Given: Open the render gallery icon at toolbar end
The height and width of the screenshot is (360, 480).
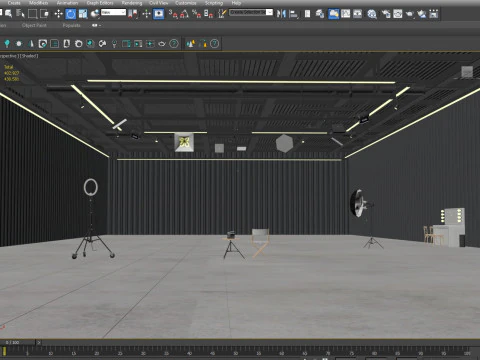Looking at the screenshot, I should (x=434, y=14).
